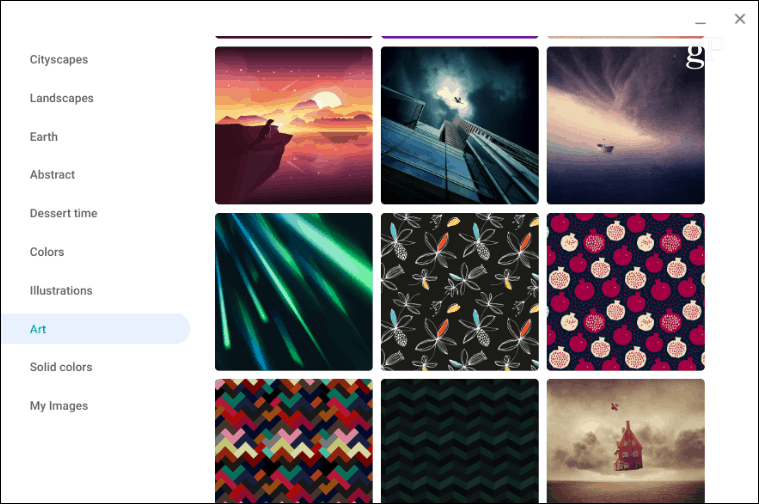
Task: Pick the sunset cliff wallpaper
Action: [294, 125]
